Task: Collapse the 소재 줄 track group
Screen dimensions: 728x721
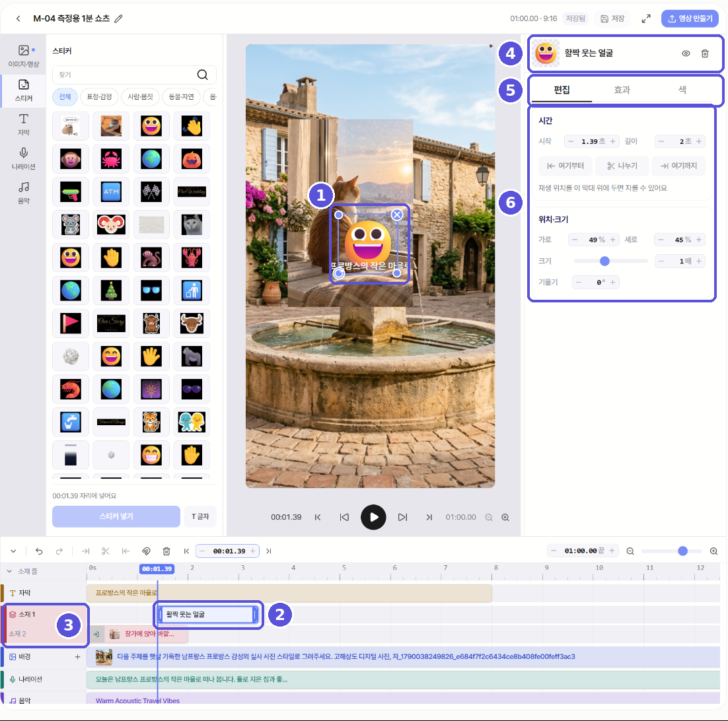Action: pos(9,571)
